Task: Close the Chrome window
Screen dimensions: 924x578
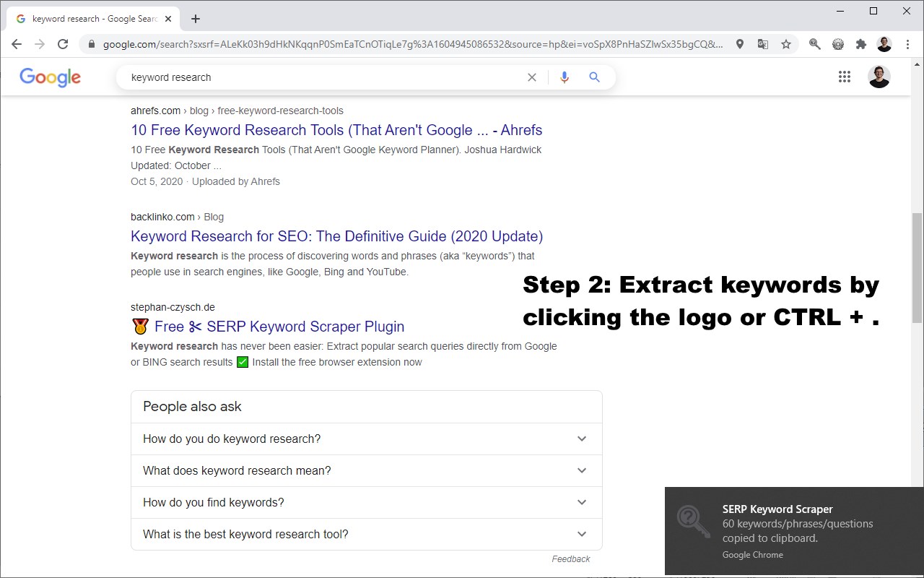Action: [907, 11]
